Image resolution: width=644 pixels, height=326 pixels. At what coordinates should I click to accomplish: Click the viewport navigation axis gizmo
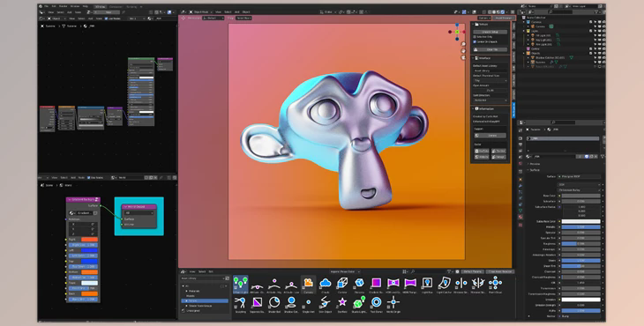pyautogui.click(x=457, y=32)
